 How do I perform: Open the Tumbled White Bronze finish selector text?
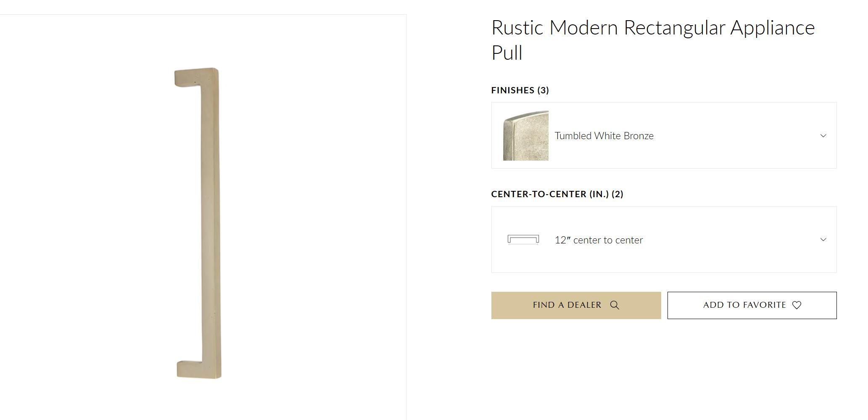coord(604,136)
